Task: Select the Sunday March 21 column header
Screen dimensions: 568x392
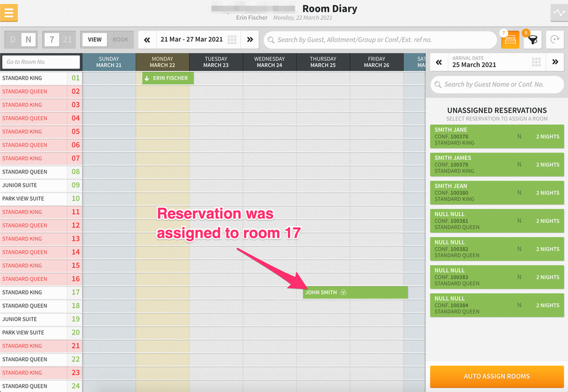Action: [109, 62]
